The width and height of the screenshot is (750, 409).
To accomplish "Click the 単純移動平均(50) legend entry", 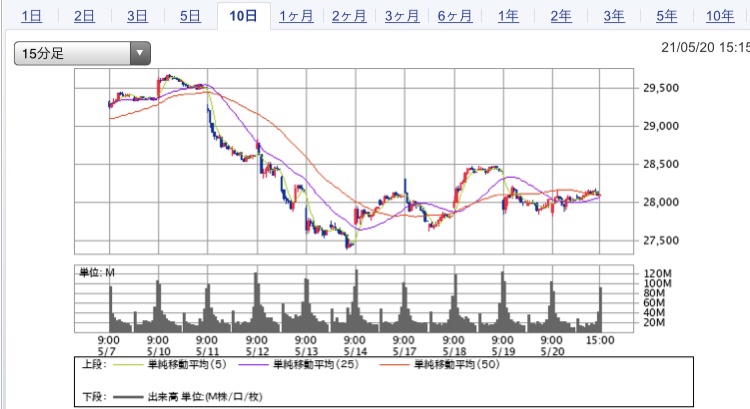I will pos(457,365).
